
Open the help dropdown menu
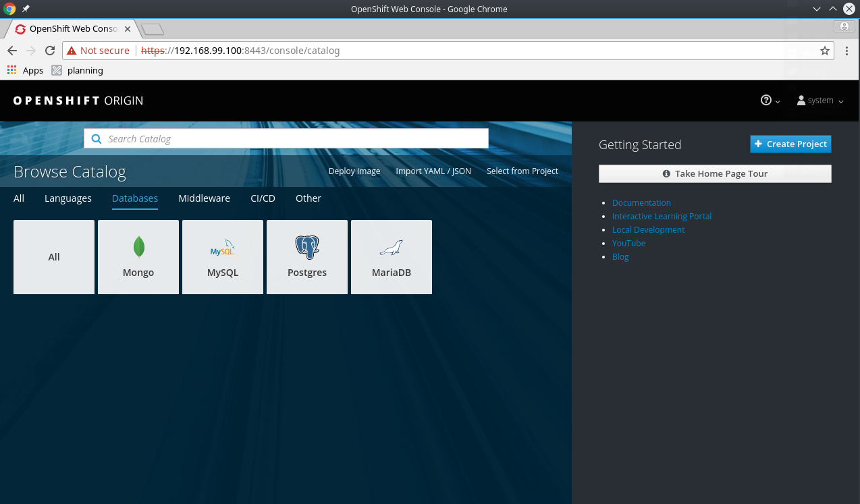[x=770, y=101]
